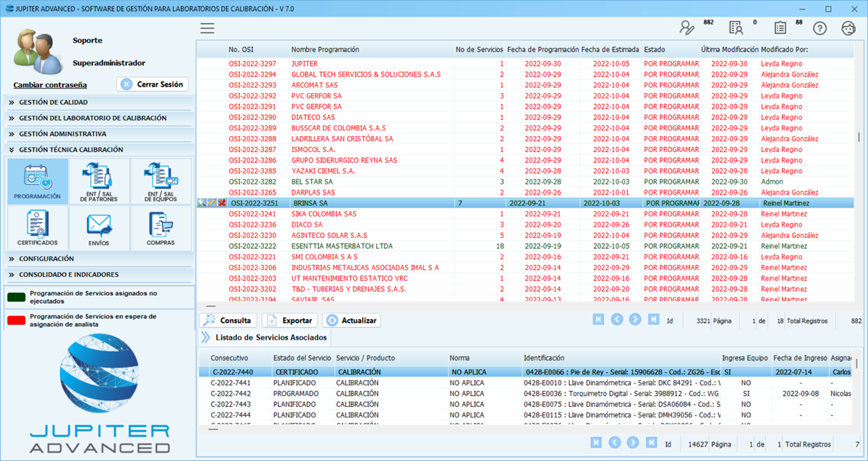Click the help question-mark icon
This screenshot has width=868, height=461.
(x=820, y=26)
